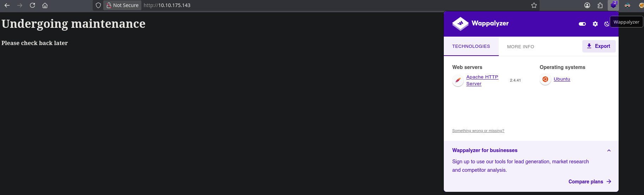
Task: Click the Apache feather icon
Action: (x=458, y=80)
